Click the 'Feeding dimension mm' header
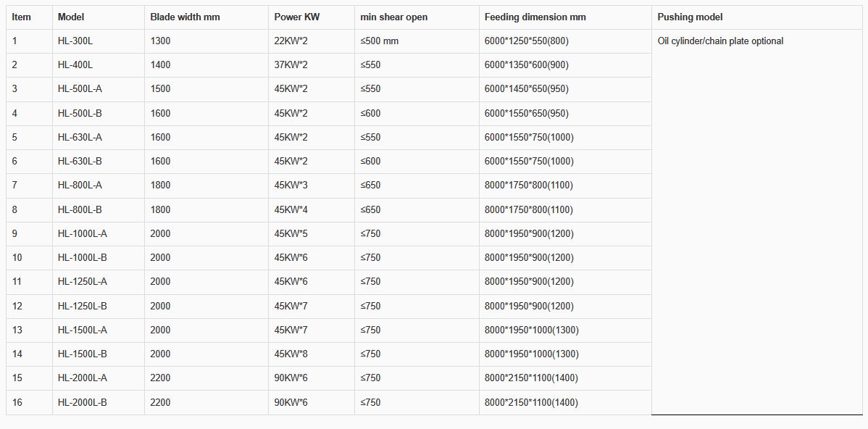868x429 pixels. click(535, 17)
